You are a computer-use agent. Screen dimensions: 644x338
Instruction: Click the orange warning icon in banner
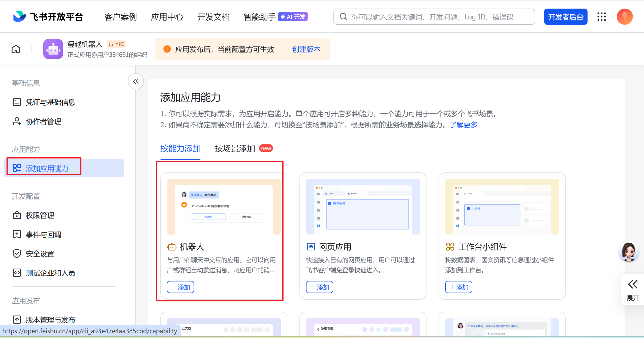coord(167,49)
